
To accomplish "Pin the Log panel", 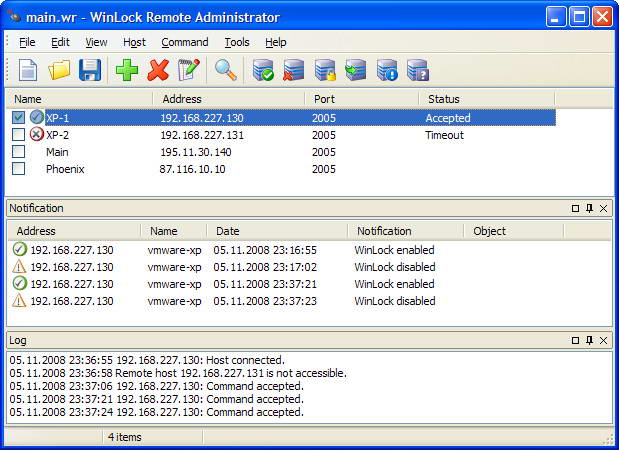I will point(589,340).
